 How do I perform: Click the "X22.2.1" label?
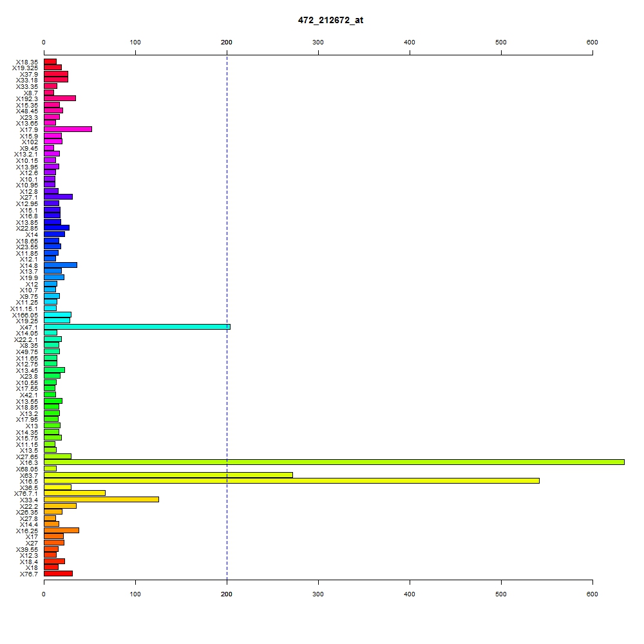coord(26,339)
